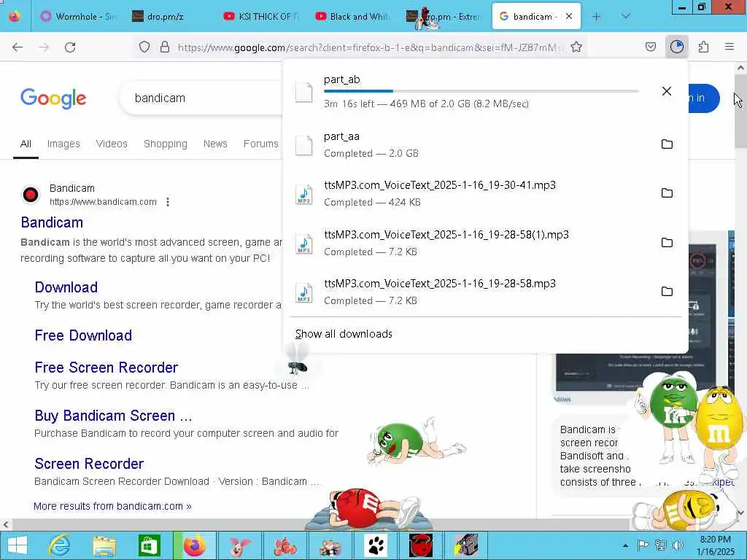
Task: Open the Bandicam main result title
Action: 52,222
